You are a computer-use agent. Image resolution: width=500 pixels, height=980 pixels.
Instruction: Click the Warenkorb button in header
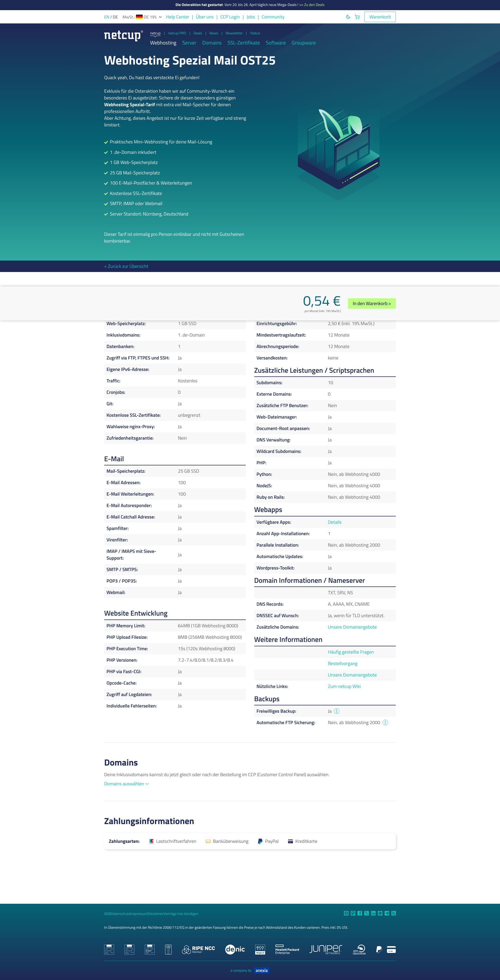(380, 17)
